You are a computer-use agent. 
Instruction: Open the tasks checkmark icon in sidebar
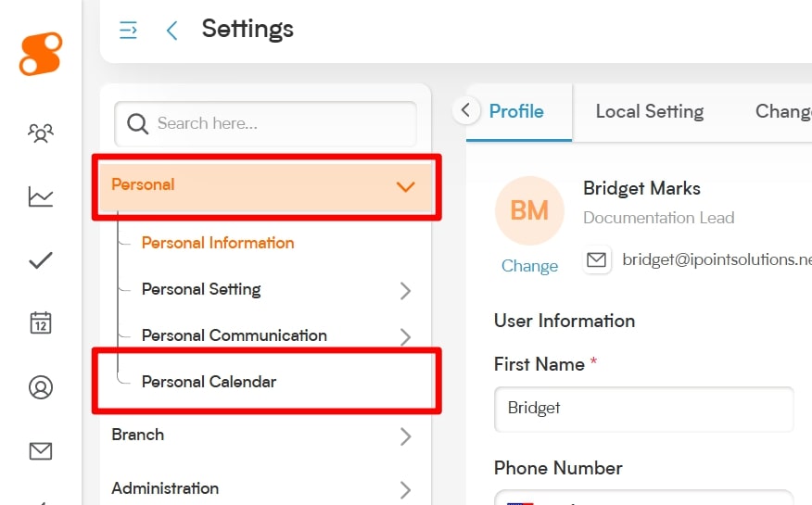coord(41,260)
